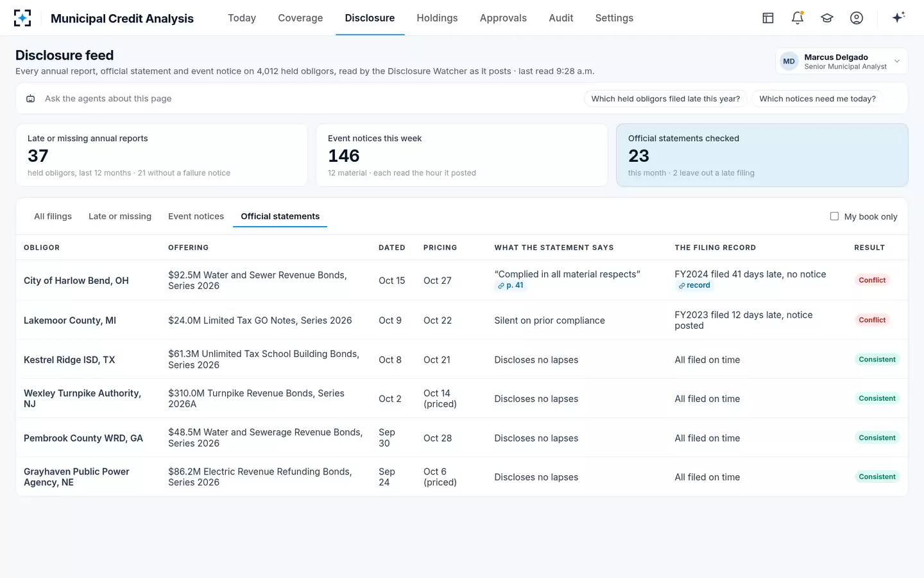
Task: Click the graduation cap learning icon
Action: (827, 18)
